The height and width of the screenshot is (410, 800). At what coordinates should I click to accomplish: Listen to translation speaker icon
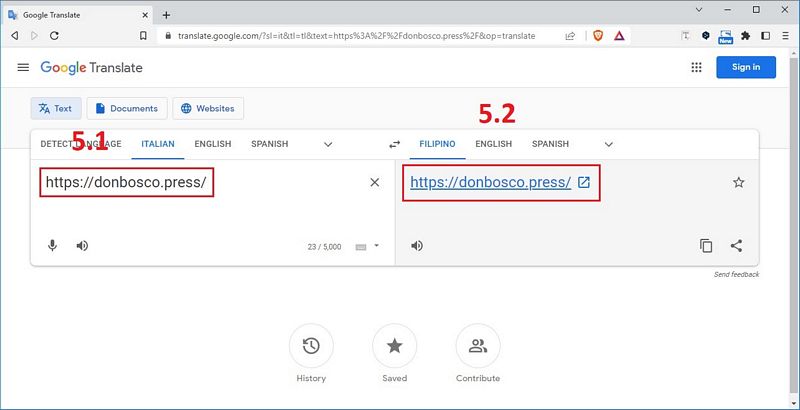coord(417,245)
